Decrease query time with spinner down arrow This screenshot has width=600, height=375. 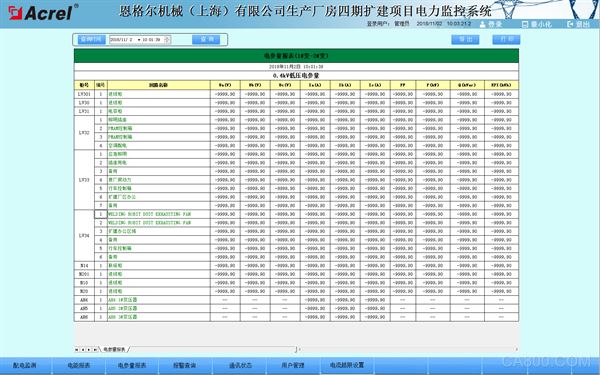click(167, 41)
